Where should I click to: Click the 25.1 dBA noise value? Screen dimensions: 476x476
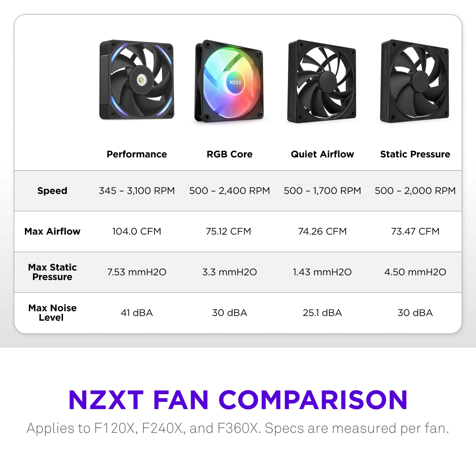click(322, 313)
